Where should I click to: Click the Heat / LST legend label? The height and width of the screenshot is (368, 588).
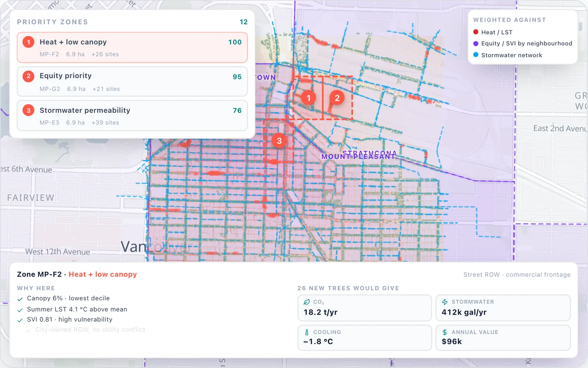(x=497, y=32)
